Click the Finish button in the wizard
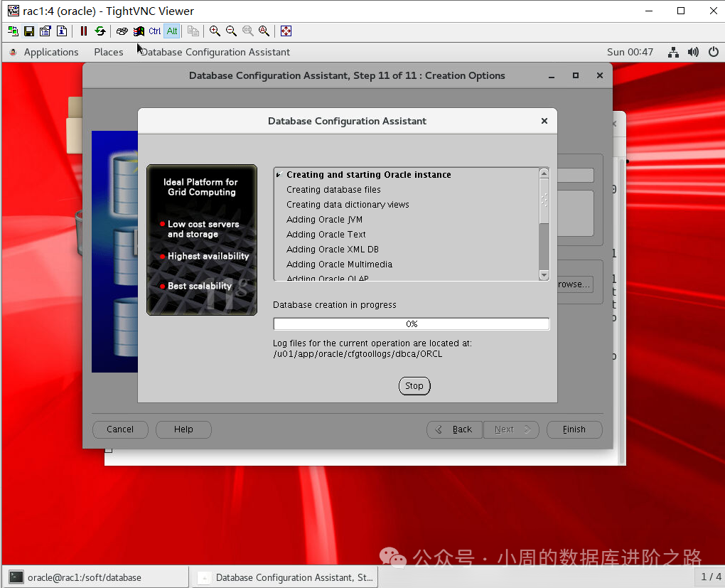725x588 pixels. 574,429
